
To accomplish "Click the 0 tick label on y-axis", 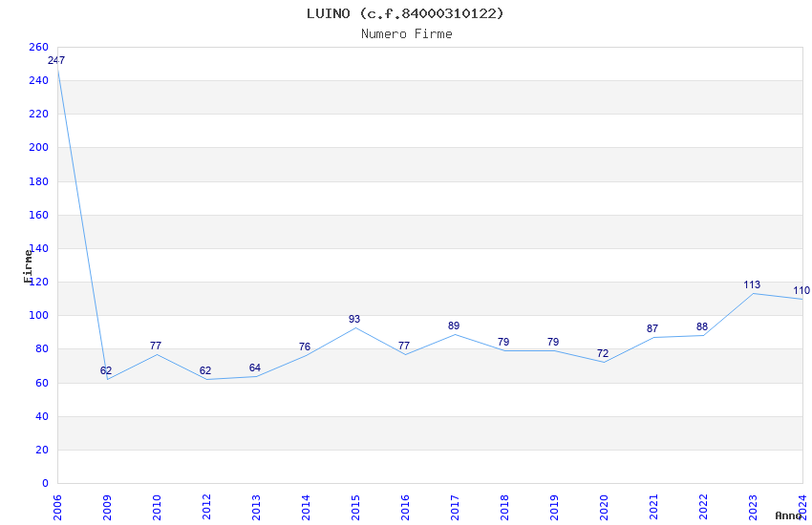I will [45, 483].
